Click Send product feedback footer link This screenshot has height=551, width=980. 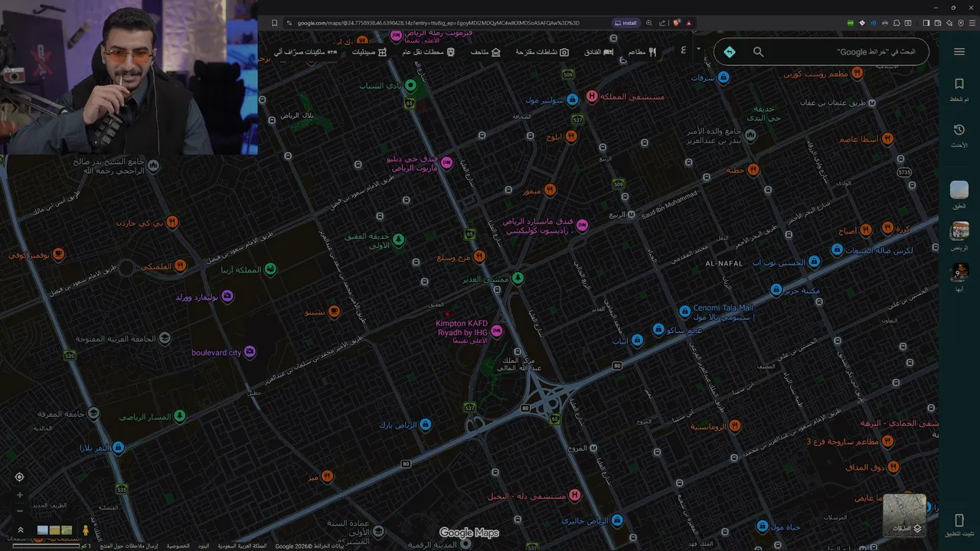(129, 546)
